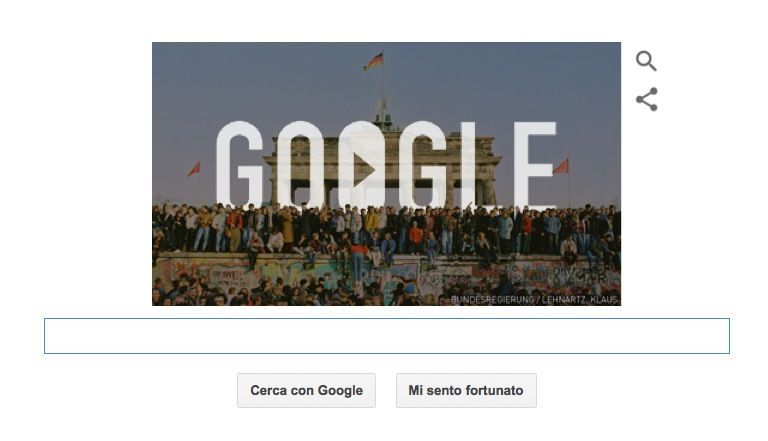Screen dimensions: 768x441
Task: Click the magnifying glass icon beside the doodle
Action: pyautogui.click(x=646, y=61)
